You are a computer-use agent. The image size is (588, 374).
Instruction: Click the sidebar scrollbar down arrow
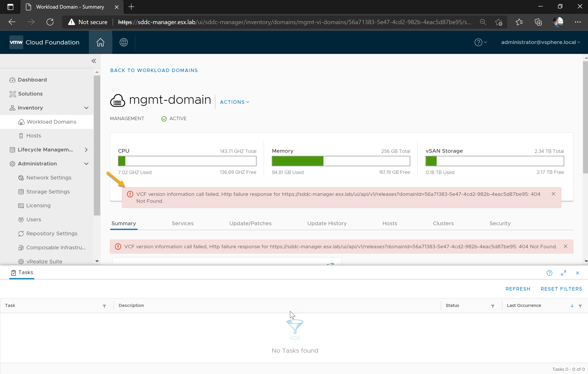[97, 261]
